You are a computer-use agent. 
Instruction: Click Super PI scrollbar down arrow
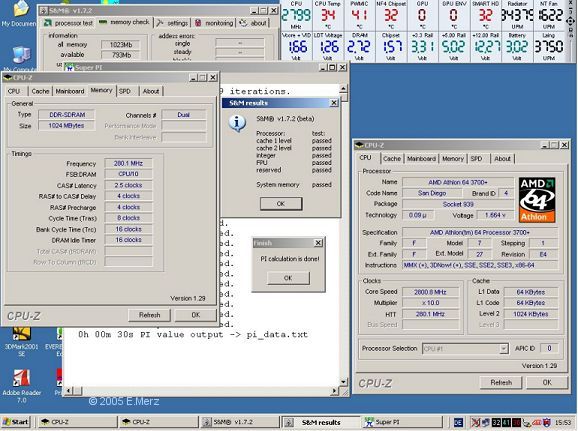343,382
